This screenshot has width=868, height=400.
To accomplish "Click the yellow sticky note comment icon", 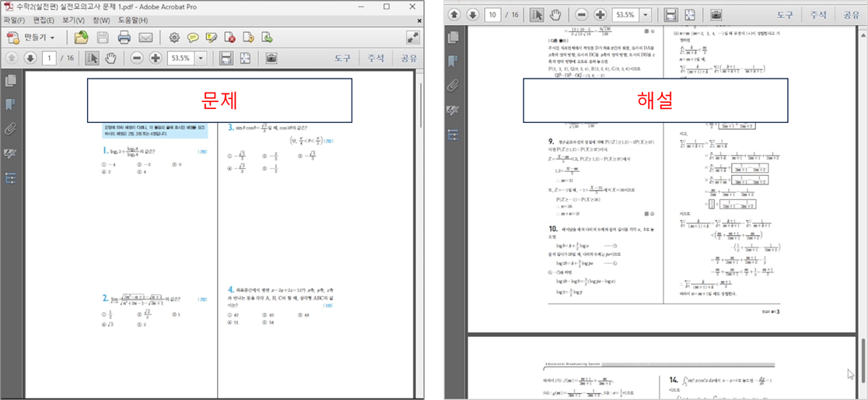I will click(x=192, y=37).
